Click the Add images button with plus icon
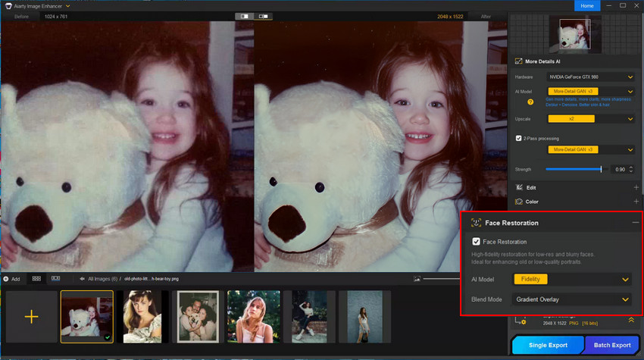 11,279
